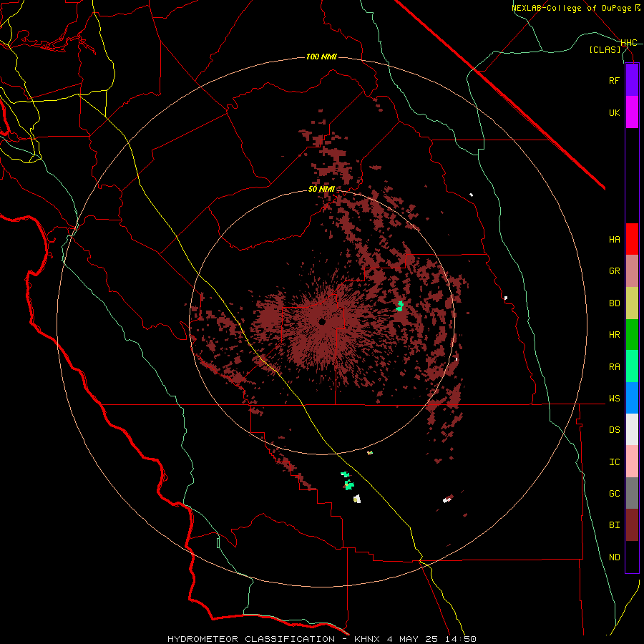The image size is (644, 644).
Task: Click the RA legend label
Action: click(614, 367)
